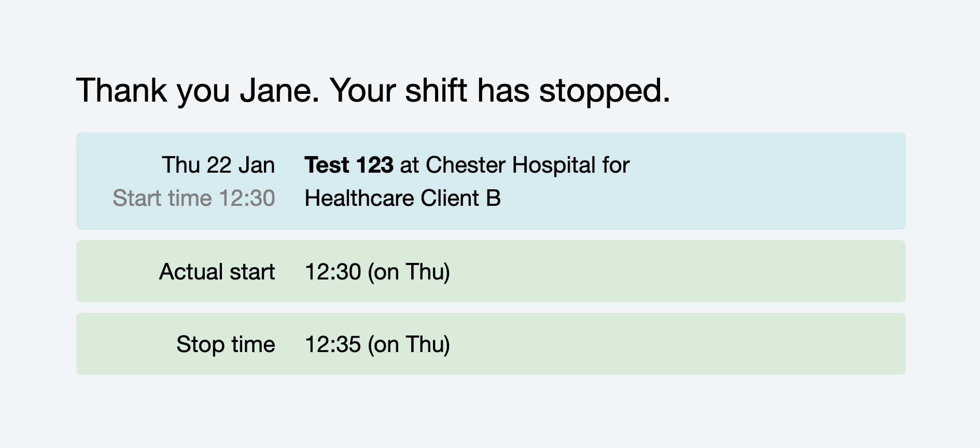This screenshot has height=448, width=980.
Task: Click the word 'for' after Chester Hospital
Action: (x=615, y=165)
